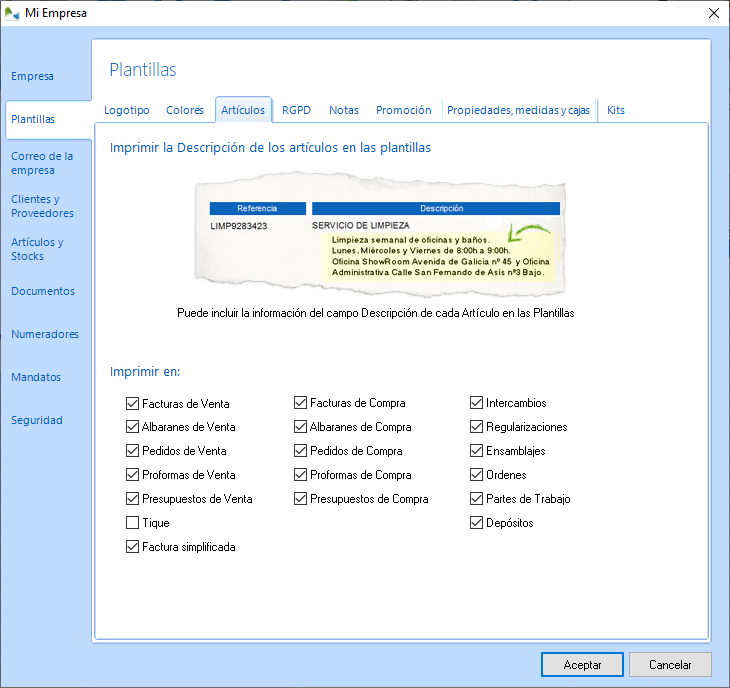Click the Mi Empresa app icon in title bar
Screen dimensions: 730x688
[12, 13]
